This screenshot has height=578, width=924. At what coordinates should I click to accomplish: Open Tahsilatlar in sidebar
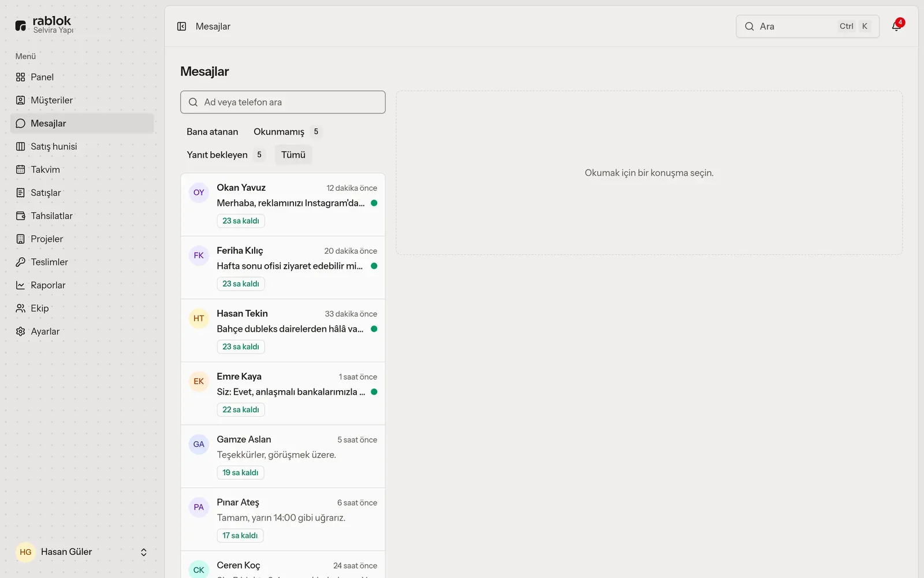[x=82, y=216]
